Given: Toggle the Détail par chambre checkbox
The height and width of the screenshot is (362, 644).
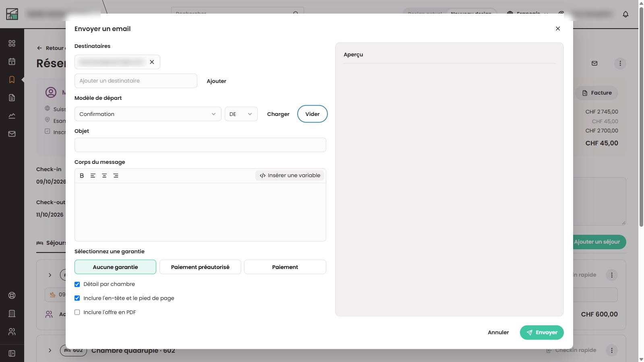Looking at the screenshot, I should click(77, 284).
